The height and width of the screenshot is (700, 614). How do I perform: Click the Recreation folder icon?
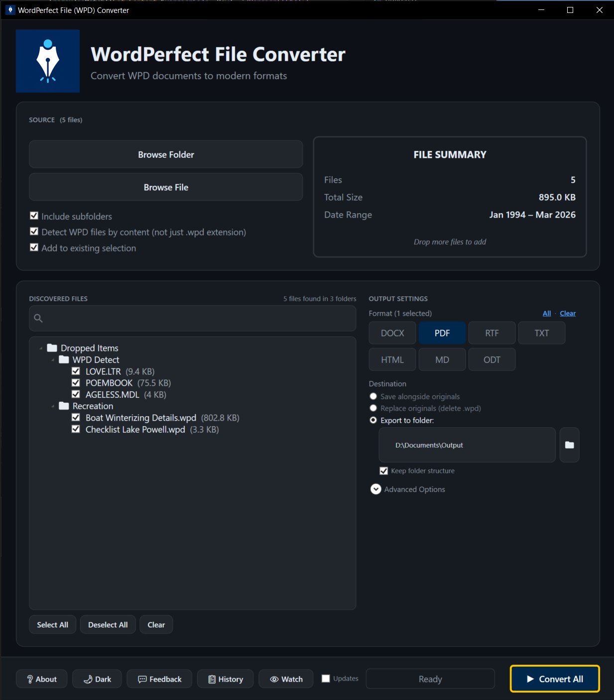pos(64,406)
